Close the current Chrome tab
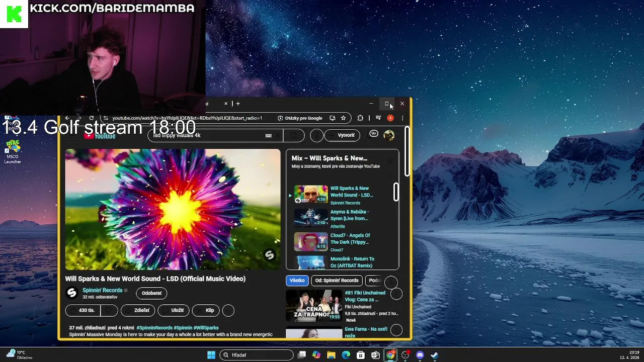The width and height of the screenshot is (644, 362). 226,104
